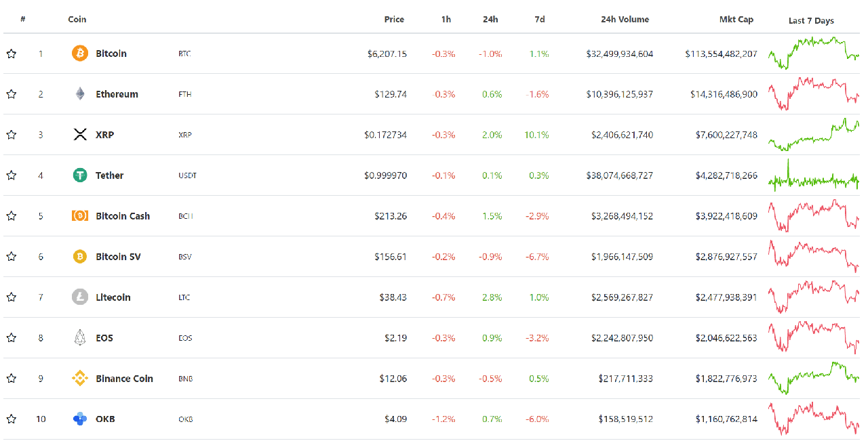Open Bitcoin Cash's 7-day sparkline chart
Image resolution: width=868 pixels, height=441 pixels.
pyautogui.click(x=814, y=215)
